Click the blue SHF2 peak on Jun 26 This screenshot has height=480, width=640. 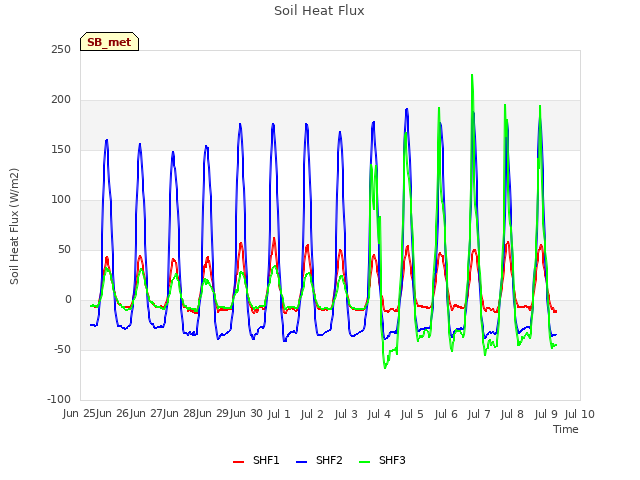pos(140,144)
